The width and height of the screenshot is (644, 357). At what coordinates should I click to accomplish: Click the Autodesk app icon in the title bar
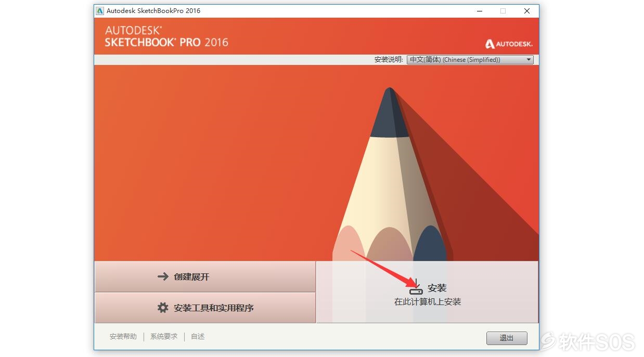pyautogui.click(x=100, y=11)
